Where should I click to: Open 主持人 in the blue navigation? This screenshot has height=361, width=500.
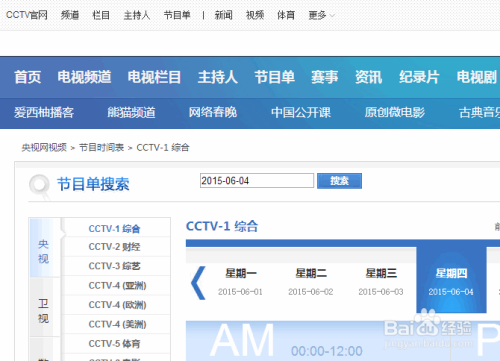click(x=218, y=77)
